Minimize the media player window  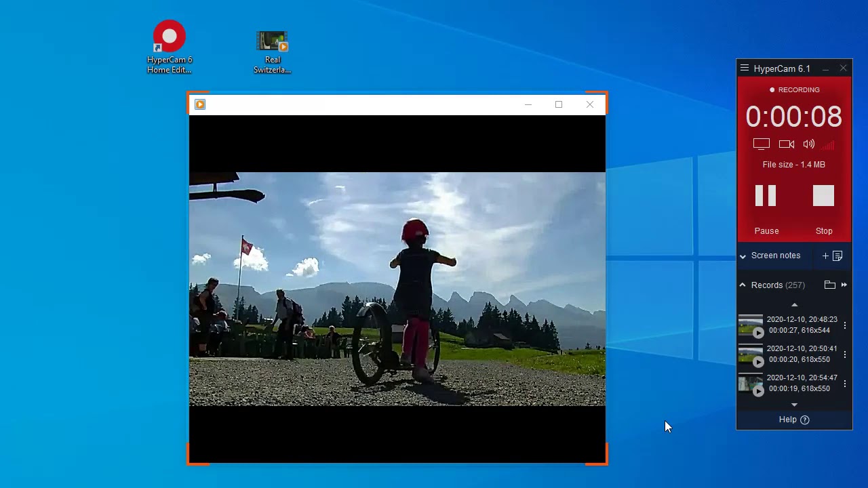[528, 104]
